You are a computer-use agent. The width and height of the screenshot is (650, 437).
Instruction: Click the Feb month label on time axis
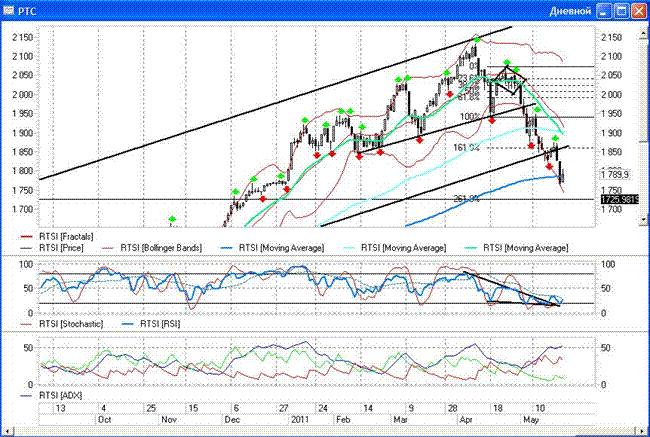pyautogui.click(x=343, y=420)
